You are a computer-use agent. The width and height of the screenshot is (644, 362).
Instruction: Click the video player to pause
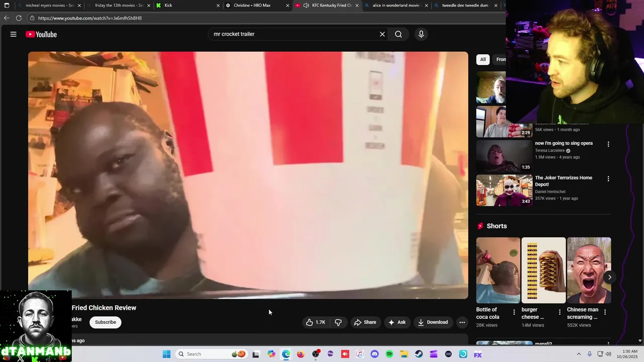248,175
